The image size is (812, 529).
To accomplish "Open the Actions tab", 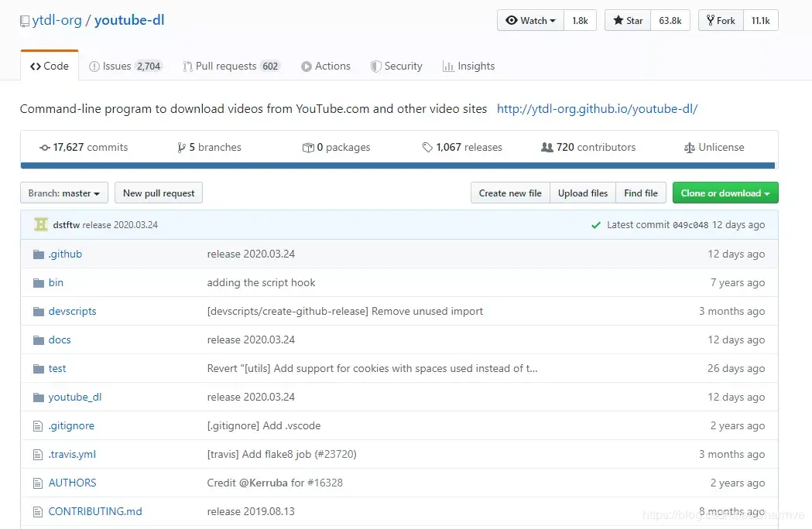I will point(326,66).
